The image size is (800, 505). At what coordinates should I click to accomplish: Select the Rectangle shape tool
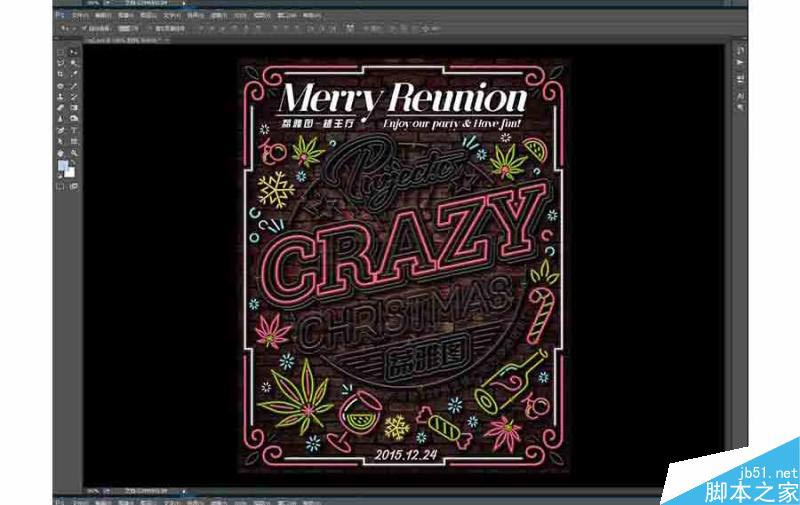[x=74, y=141]
